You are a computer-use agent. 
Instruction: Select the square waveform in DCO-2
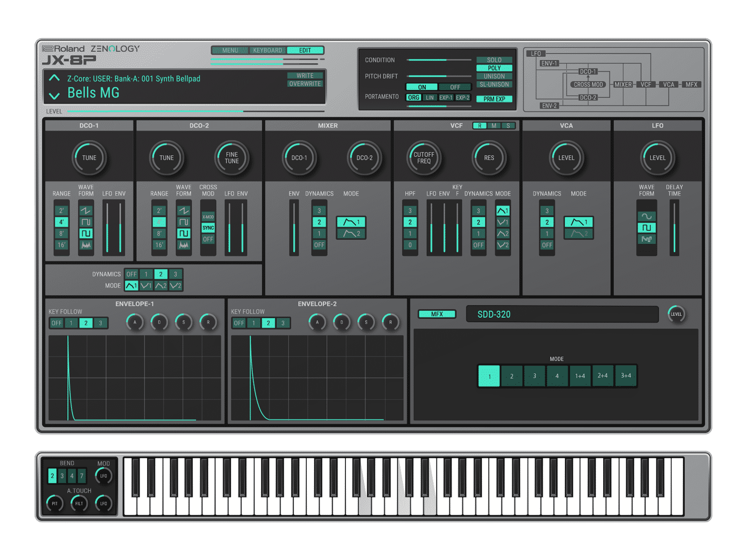(184, 233)
